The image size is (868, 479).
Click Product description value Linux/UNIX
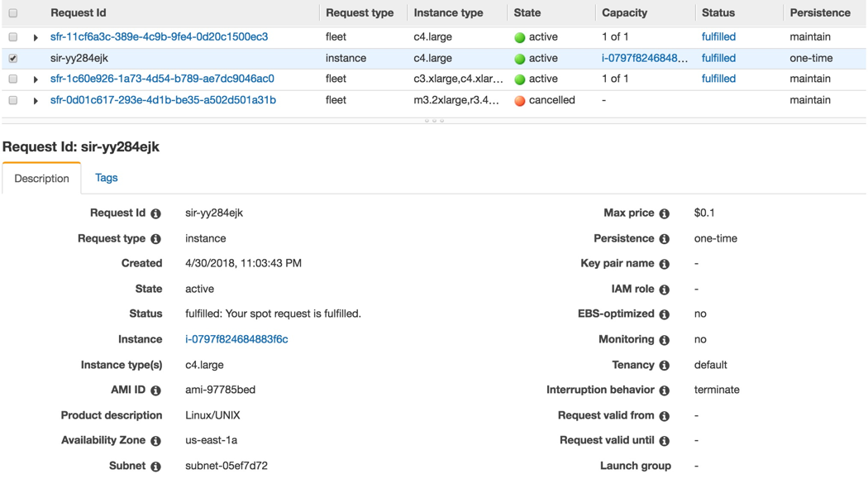212,415
